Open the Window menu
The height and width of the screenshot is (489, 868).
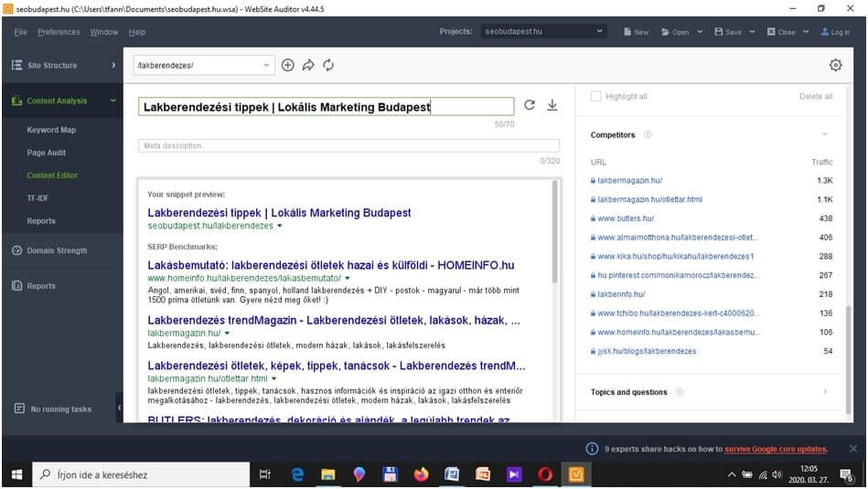[104, 32]
